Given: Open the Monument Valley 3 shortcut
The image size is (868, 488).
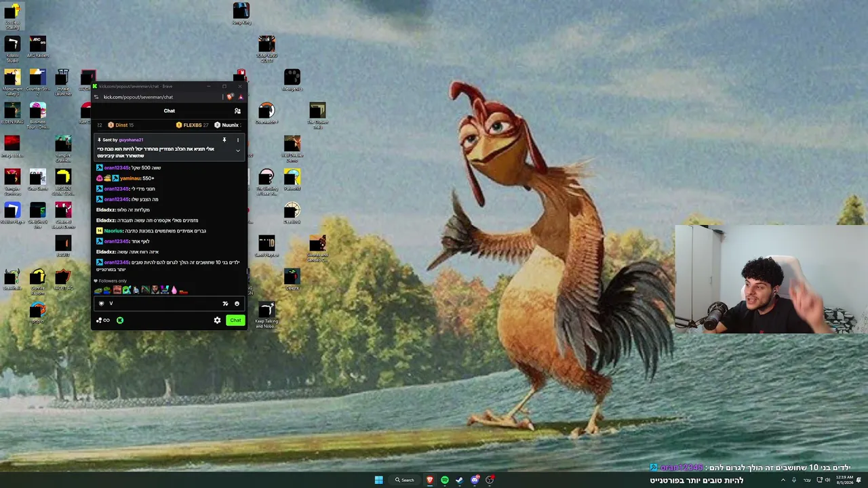Looking at the screenshot, I should 12,83.
